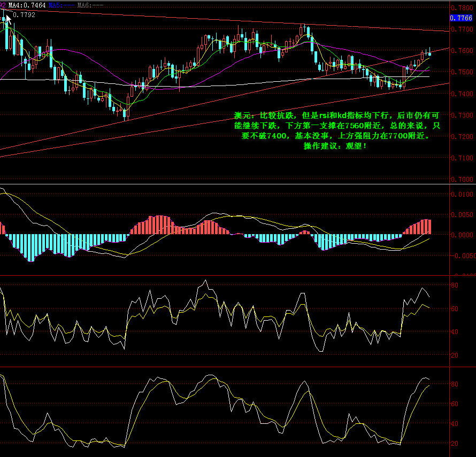
Task: Click the 0.7200 price axis label
Action: (x=462, y=136)
